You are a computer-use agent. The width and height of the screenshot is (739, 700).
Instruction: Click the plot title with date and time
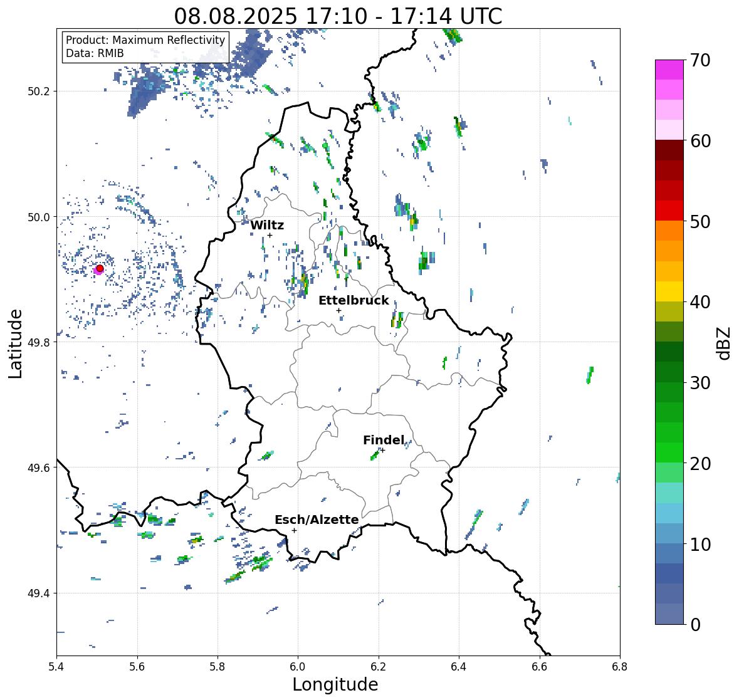tap(338, 16)
